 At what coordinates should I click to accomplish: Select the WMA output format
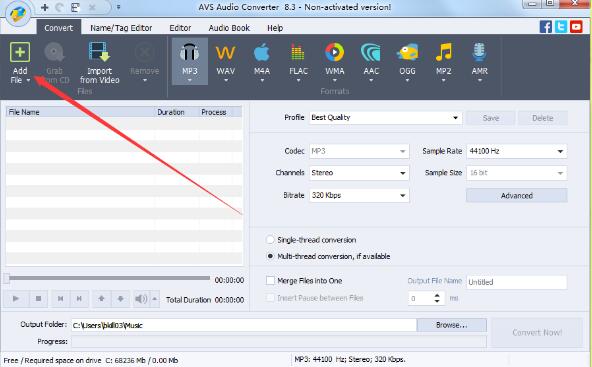tap(335, 61)
